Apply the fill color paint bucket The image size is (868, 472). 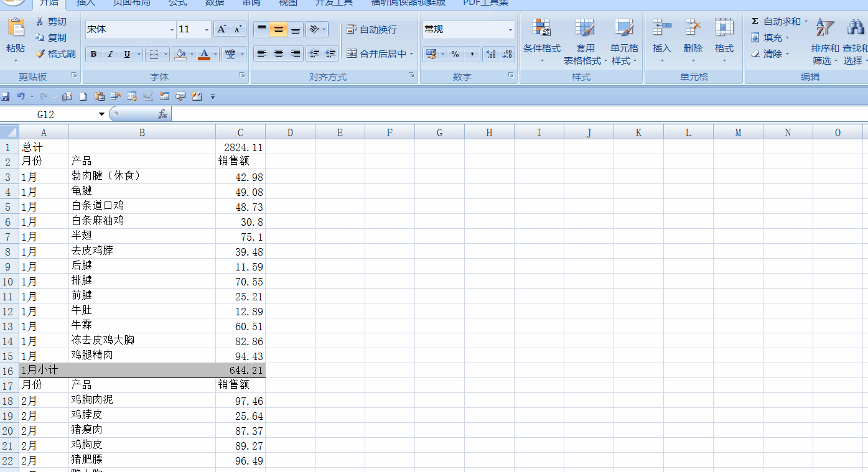pyautogui.click(x=180, y=54)
